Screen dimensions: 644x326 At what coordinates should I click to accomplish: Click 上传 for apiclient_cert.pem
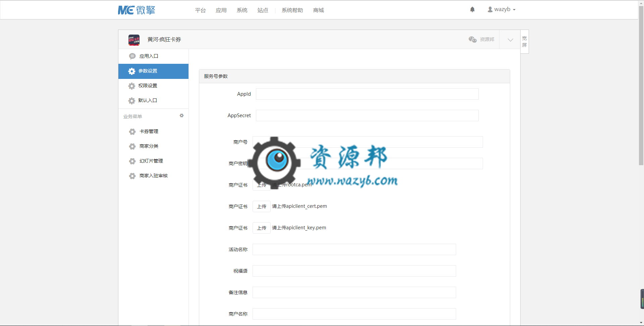click(x=262, y=206)
